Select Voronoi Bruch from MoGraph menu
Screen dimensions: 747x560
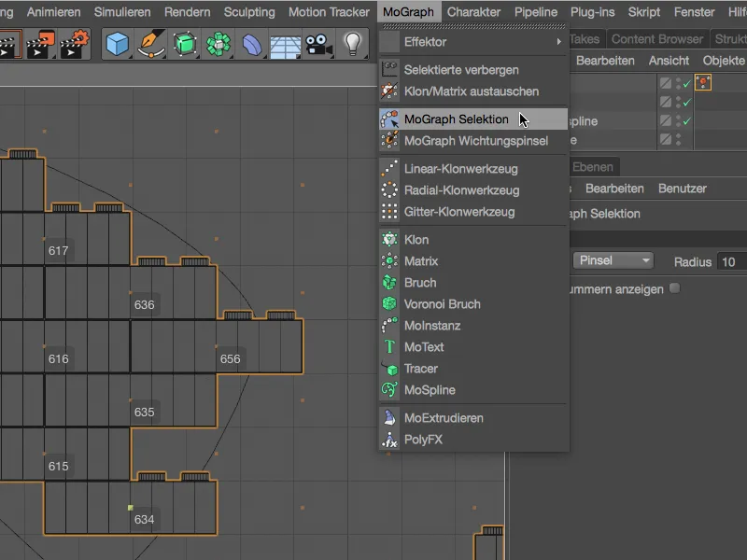click(x=442, y=304)
